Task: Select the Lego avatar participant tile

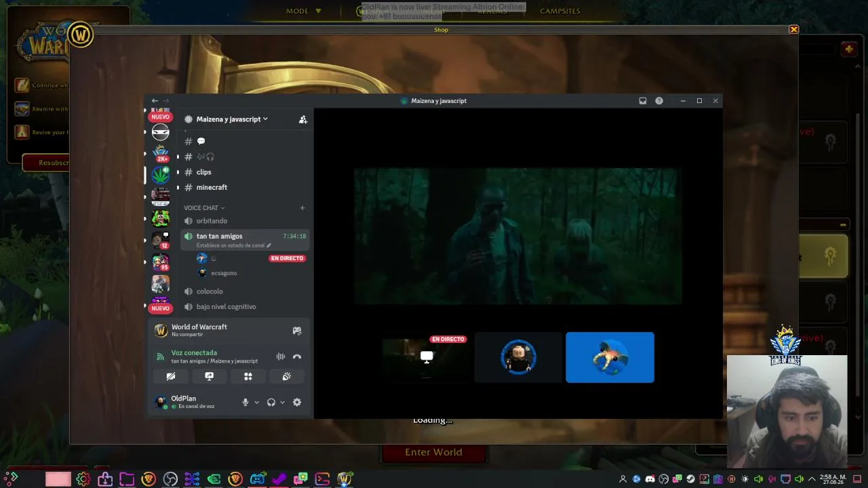Action: coord(518,357)
